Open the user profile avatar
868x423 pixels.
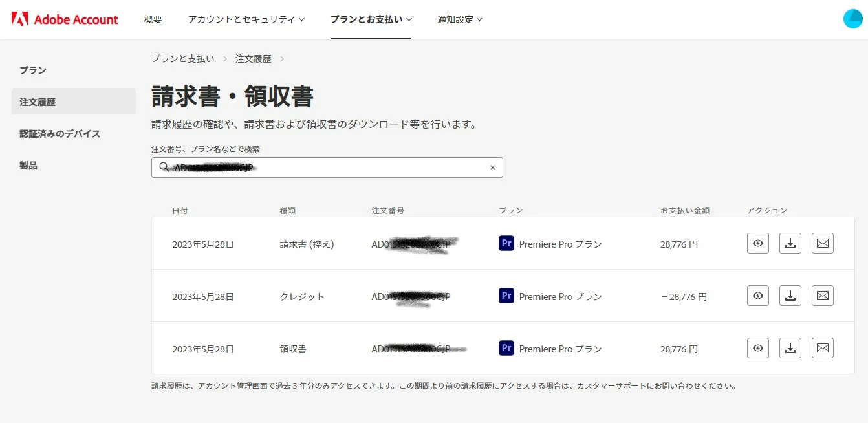coord(853,19)
